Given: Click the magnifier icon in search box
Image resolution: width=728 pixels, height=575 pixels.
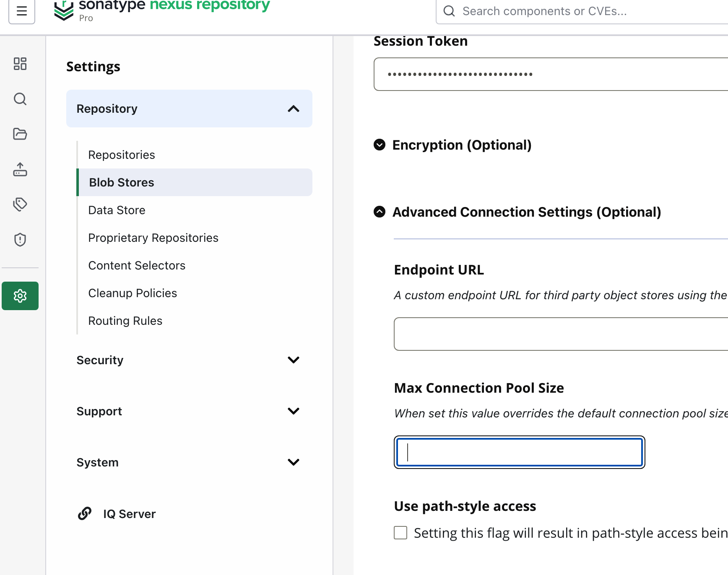Looking at the screenshot, I should tap(449, 11).
